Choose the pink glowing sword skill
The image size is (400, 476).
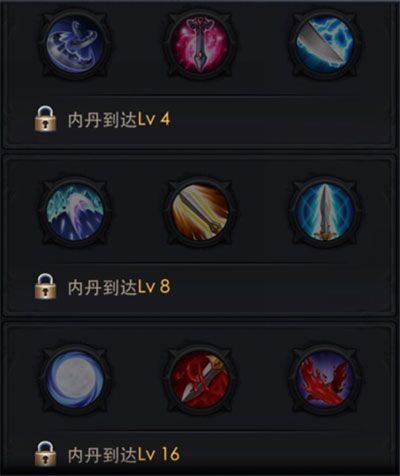200,44
